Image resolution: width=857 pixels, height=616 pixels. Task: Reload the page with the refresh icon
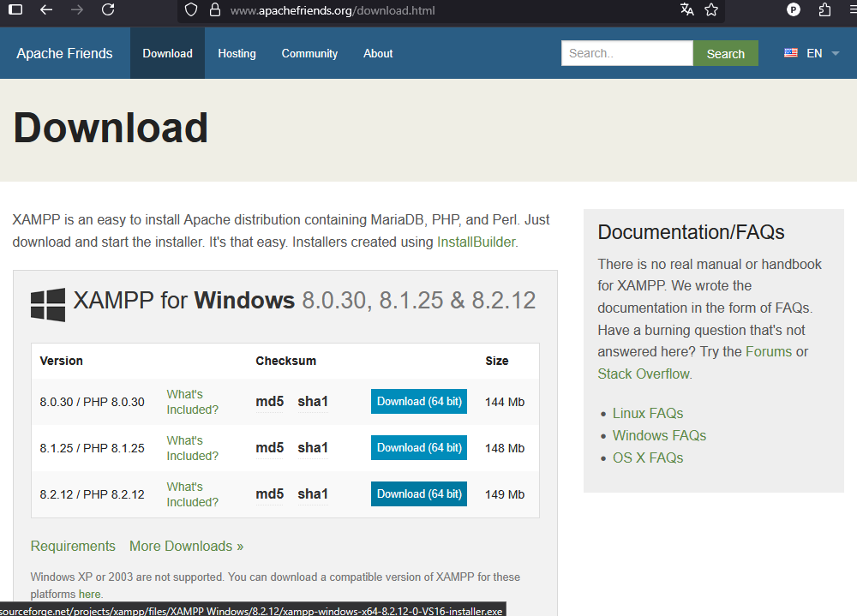click(x=108, y=9)
